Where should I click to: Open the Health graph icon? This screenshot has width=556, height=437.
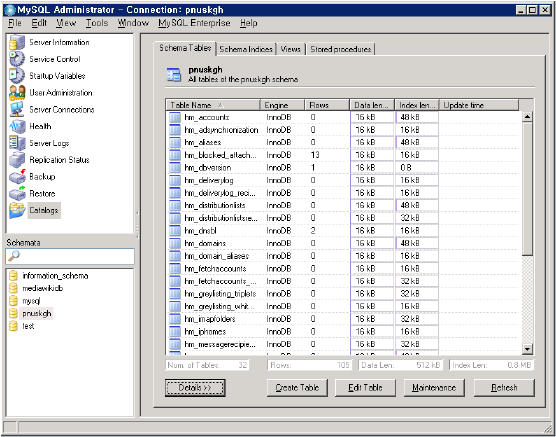click(x=17, y=126)
